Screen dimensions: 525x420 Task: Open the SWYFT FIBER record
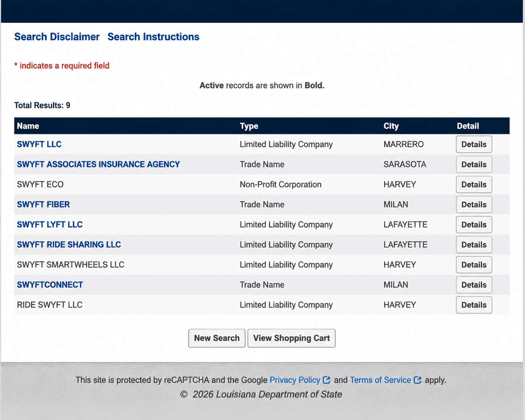[43, 204]
